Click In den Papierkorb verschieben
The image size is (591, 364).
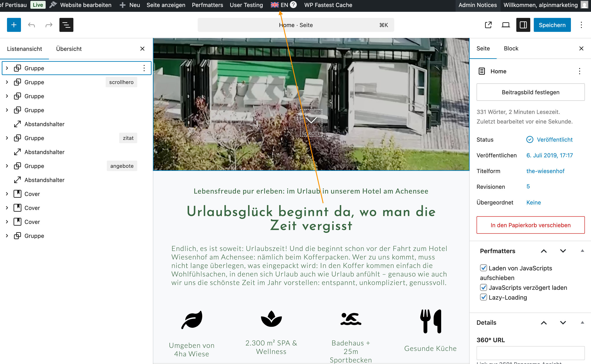[530, 225]
